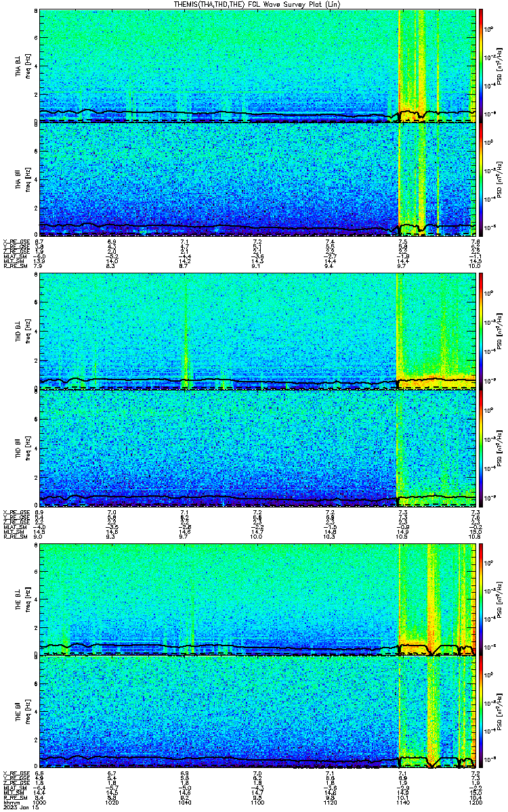This screenshot has height=812, width=508.
Task: Click the color bar beside THA B-perpendicular panel
Action: click(480, 65)
